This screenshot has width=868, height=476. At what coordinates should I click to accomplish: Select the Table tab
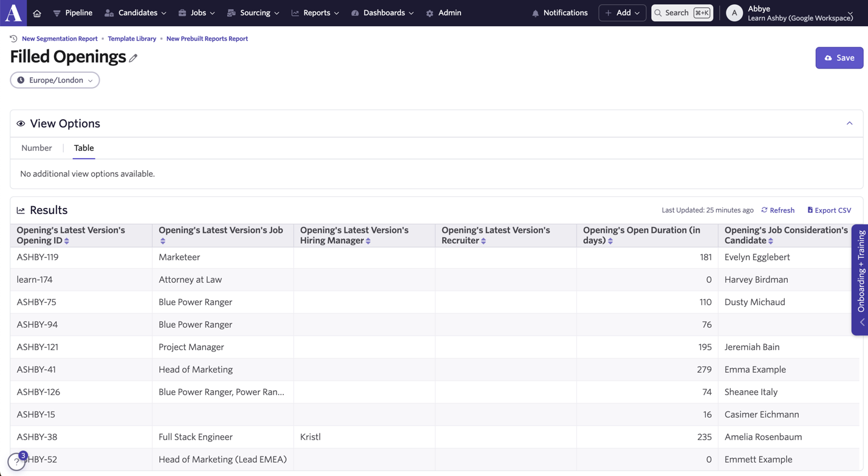pyautogui.click(x=84, y=148)
